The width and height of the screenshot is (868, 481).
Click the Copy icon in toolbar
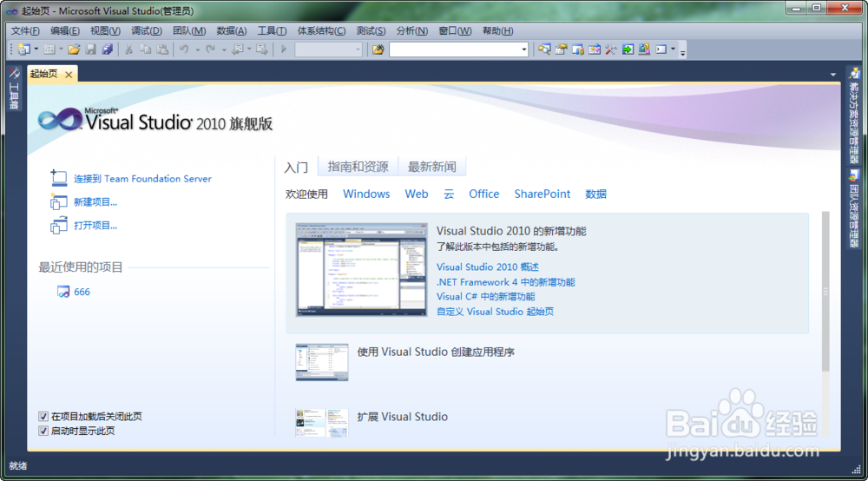tap(145, 49)
